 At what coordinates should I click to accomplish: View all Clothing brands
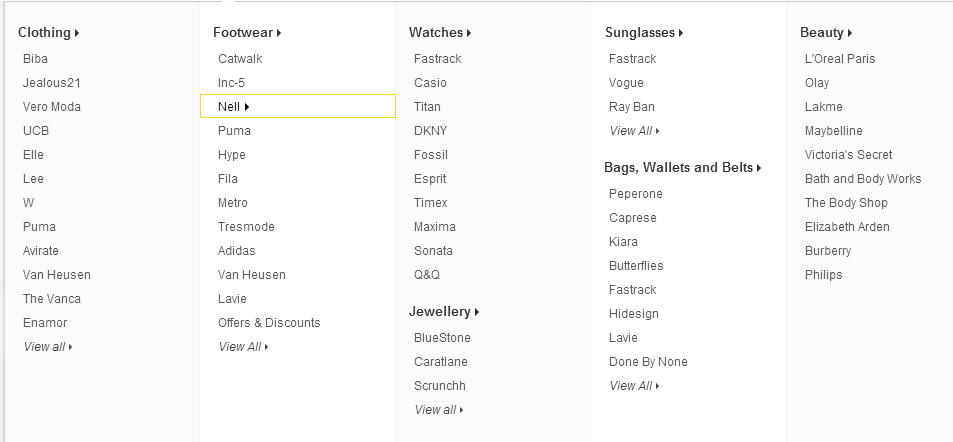tap(47, 347)
